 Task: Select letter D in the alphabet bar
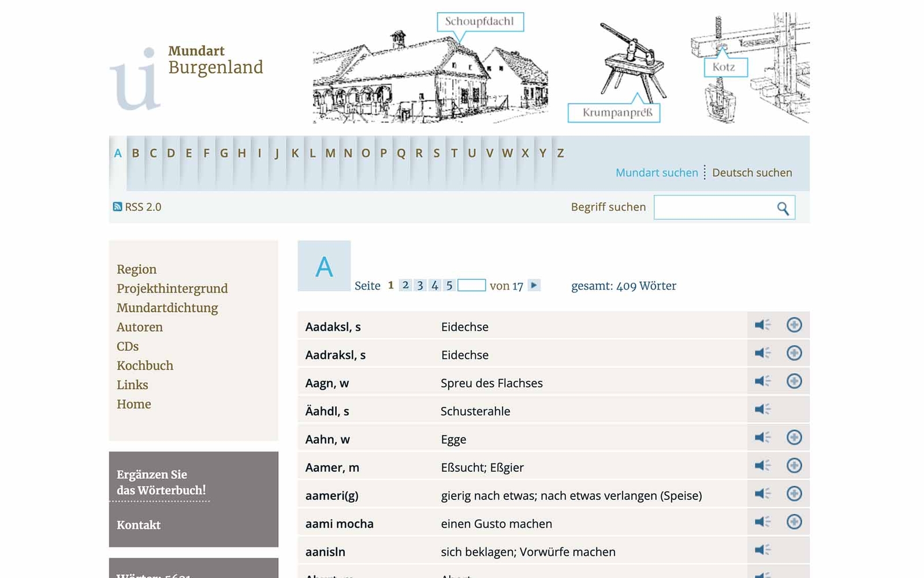click(x=171, y=153)
